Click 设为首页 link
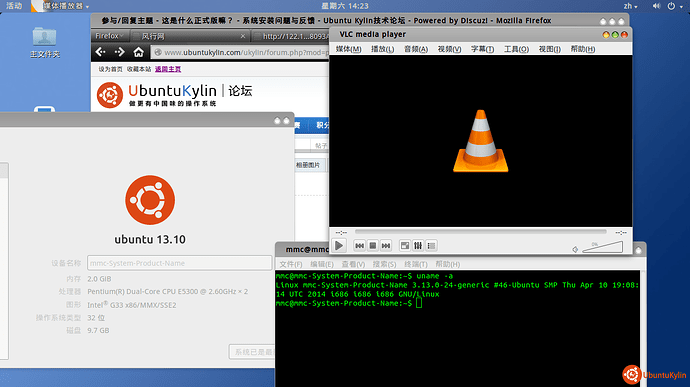Image resolution: width=690 pixels, height=387 pixels. pos(110,69)
